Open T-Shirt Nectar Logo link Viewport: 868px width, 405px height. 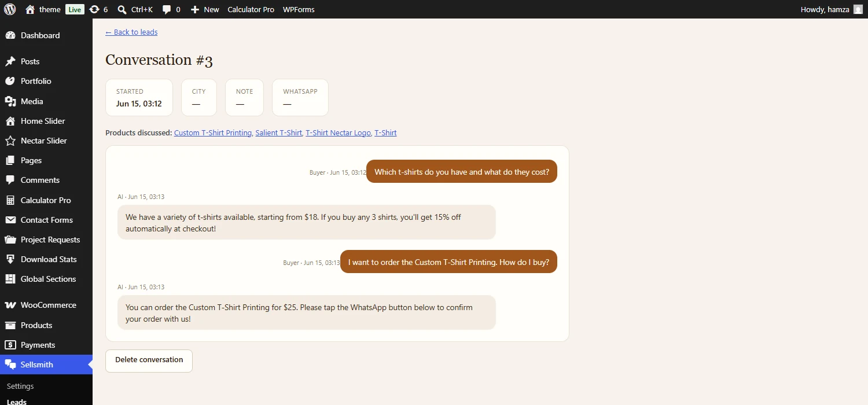(x=338, y=132)
